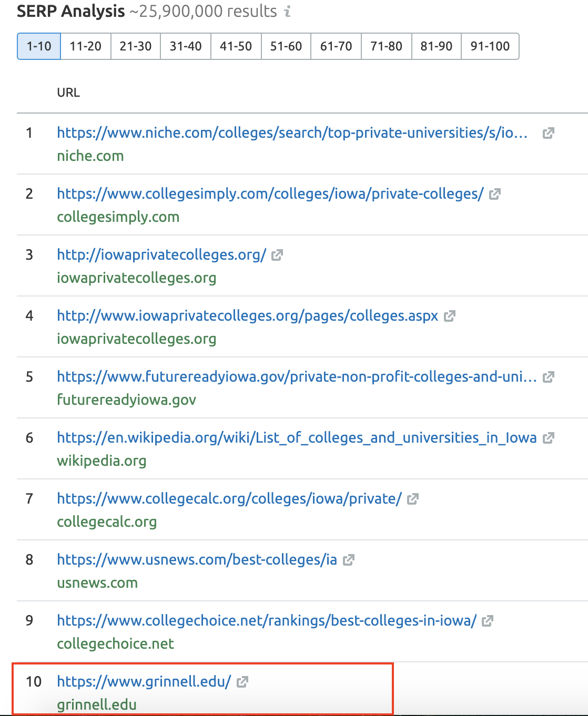Open the iowaprivatecolleges.org colleges.aspx URL
The width and height of the screenshot is (588, 716).
tap(248, 315)
